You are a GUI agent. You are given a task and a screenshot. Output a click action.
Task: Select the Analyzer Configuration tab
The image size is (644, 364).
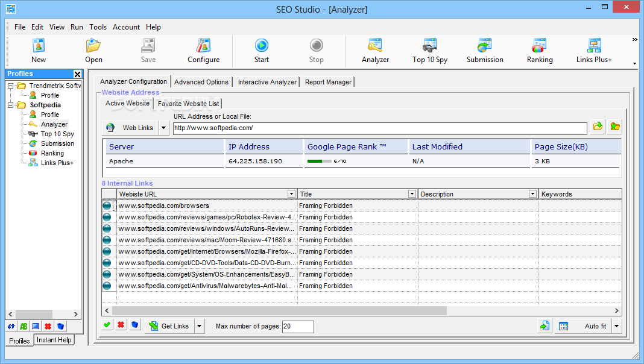pos(133,82)
